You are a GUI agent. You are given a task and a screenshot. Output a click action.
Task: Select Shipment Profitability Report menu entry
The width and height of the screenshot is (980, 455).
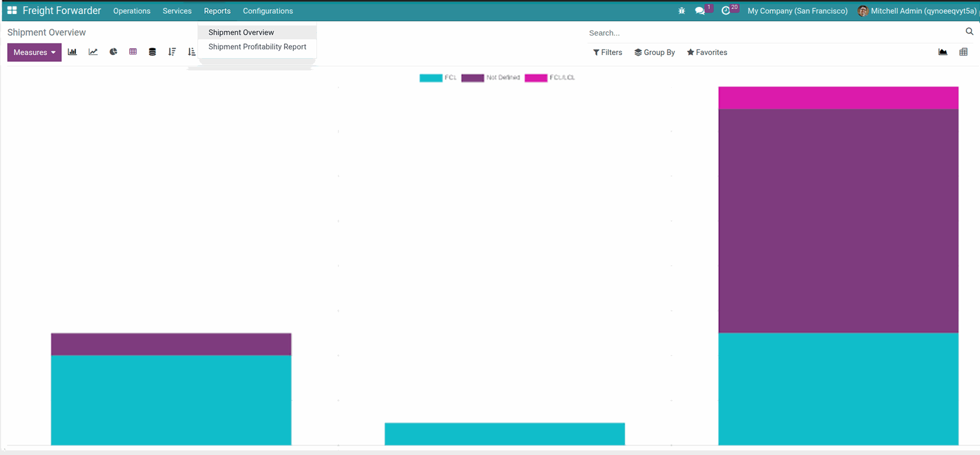tap(257, 47)
